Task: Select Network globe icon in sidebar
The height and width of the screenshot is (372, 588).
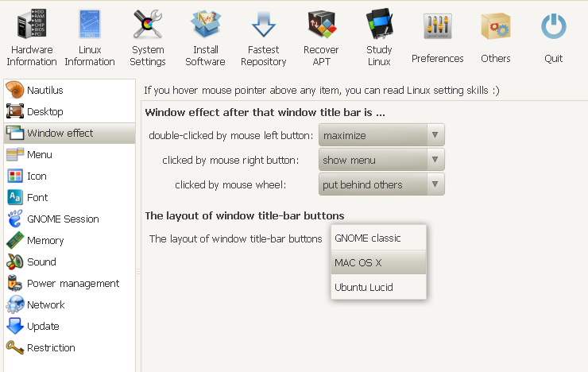Action: click(15, 304)
